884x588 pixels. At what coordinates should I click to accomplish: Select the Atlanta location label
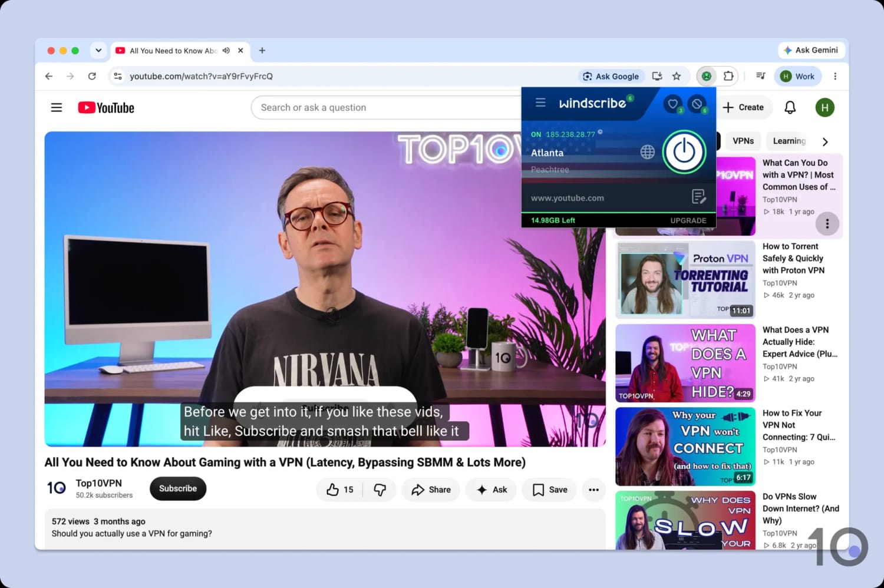pyautogui.click(x=547, y=153)
